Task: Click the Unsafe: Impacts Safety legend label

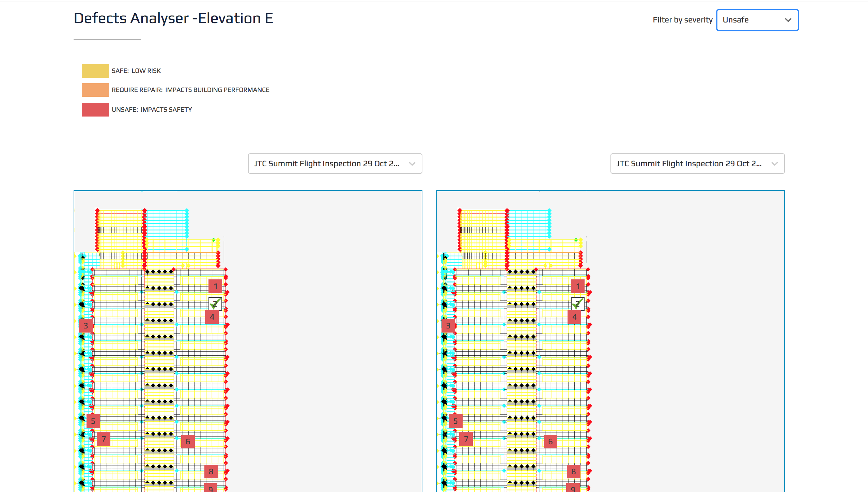Action: pyautogui.click(x=152, y=110)
